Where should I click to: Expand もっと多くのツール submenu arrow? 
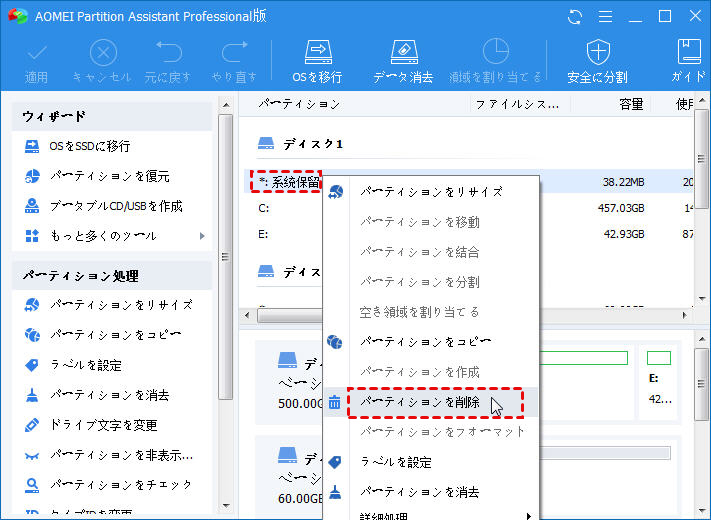[x=202, y=236]
